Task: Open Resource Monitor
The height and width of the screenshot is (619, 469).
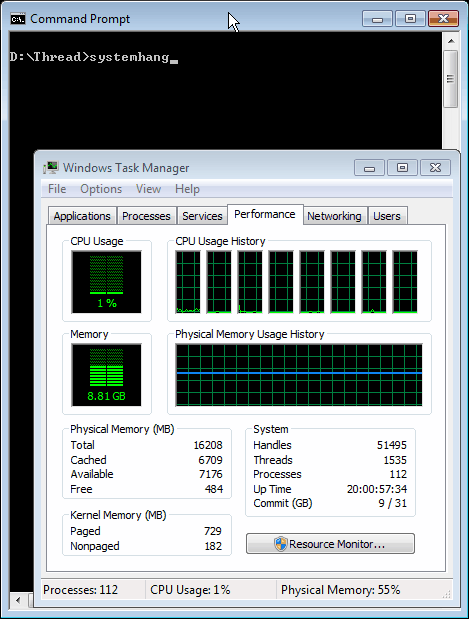Action: (x=330, y=544)
